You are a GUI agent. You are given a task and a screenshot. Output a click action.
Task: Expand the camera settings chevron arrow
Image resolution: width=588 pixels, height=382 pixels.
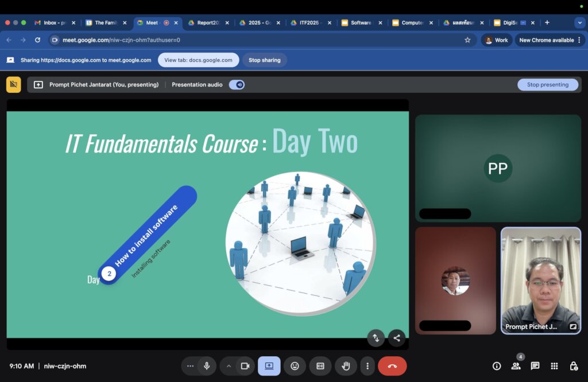coord(229,366)
